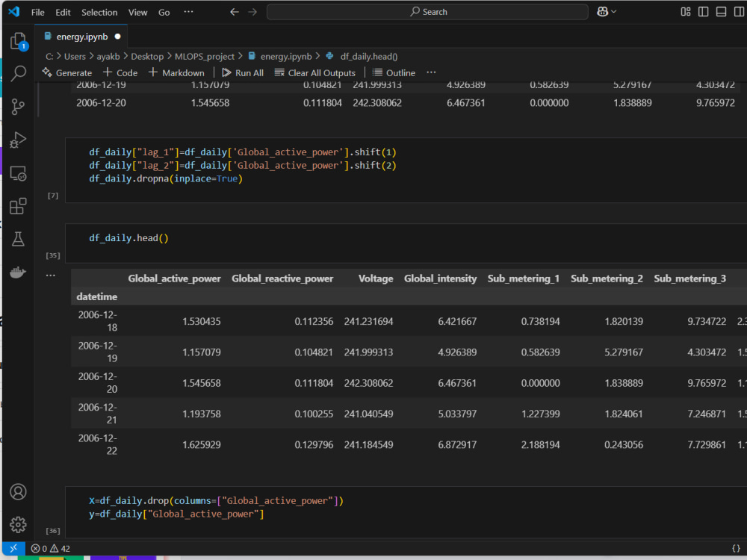The height and width of the screenshot is (560, 747).
Task: Click the Sub_metering_2 column header
Action: 607,279
